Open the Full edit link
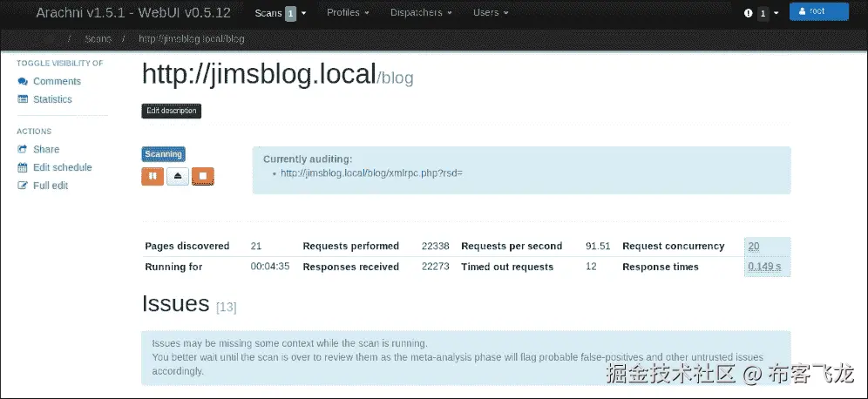868x399 pixels. pos(51,186)
